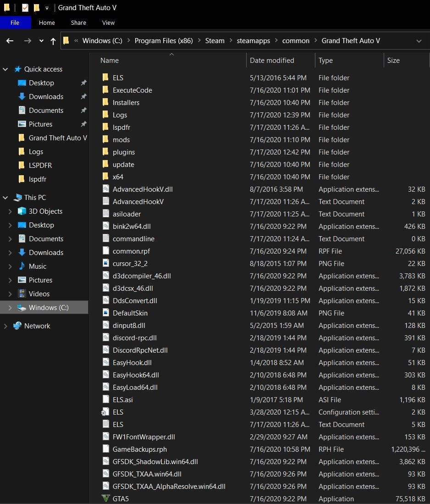Sort by the Date modified column header
Viewport: 430px width, 504px height.
point(272,61)
